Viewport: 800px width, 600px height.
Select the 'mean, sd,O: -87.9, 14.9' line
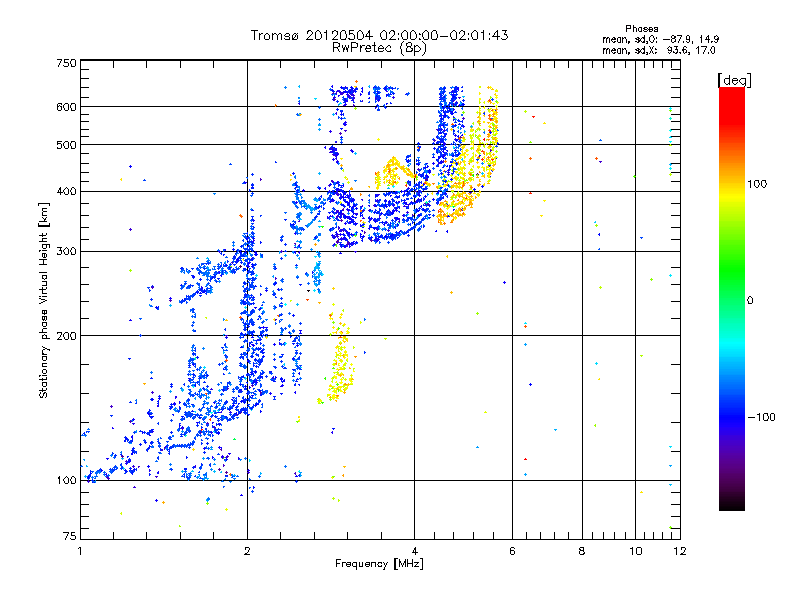click(x=661, y=39)
